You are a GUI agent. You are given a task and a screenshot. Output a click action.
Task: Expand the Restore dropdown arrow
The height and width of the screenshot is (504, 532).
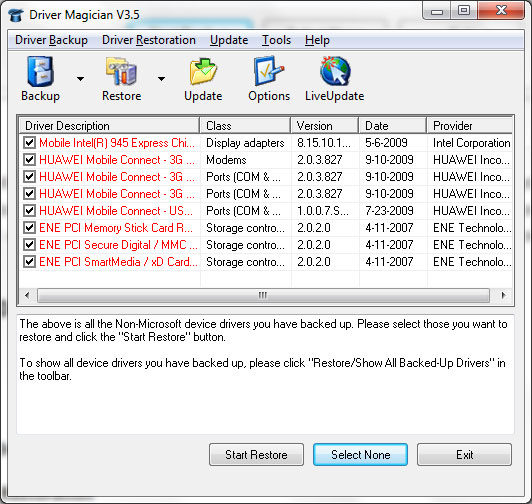[x=162, y=79]
